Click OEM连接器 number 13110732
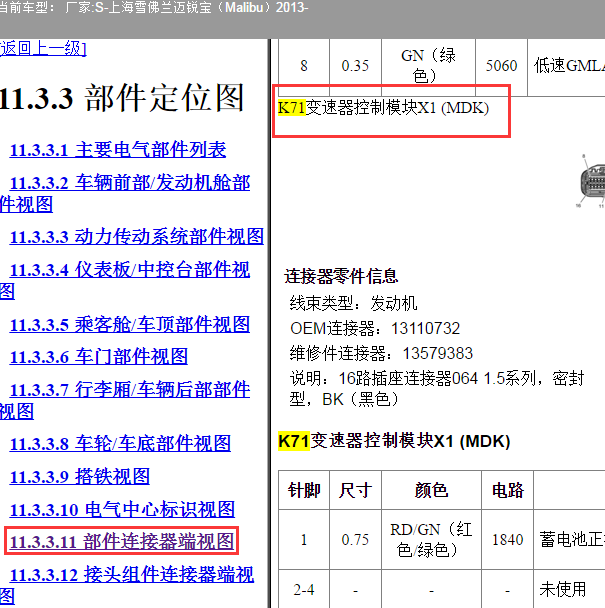Viewport: 605px width, 608px height. pyautogui.click(x=425, y=329)
